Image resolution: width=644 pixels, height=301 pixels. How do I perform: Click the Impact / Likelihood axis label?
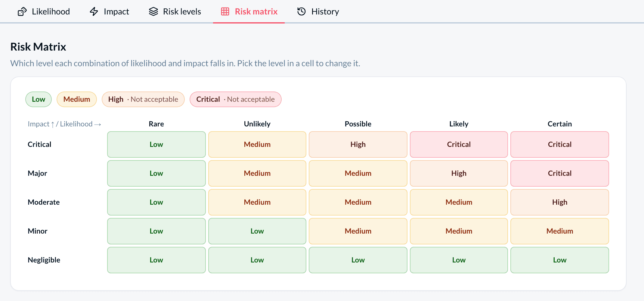coord(64,124)
